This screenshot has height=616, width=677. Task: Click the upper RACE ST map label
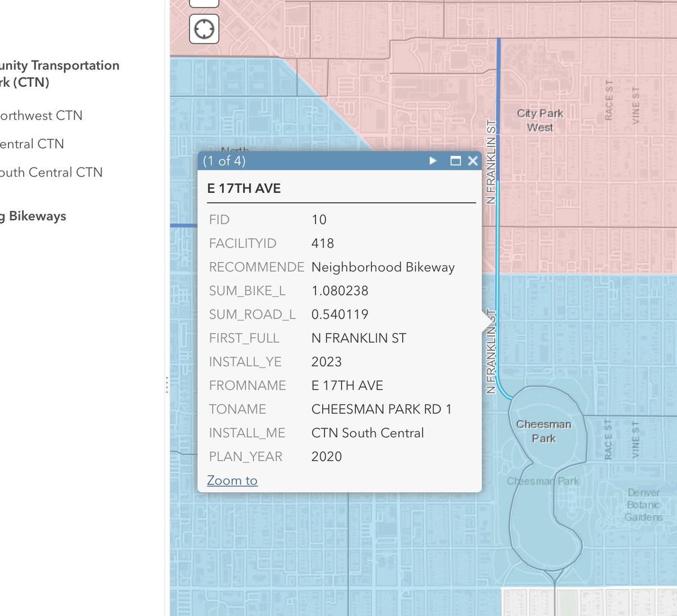pyautogui.click(x=609, y=100)
